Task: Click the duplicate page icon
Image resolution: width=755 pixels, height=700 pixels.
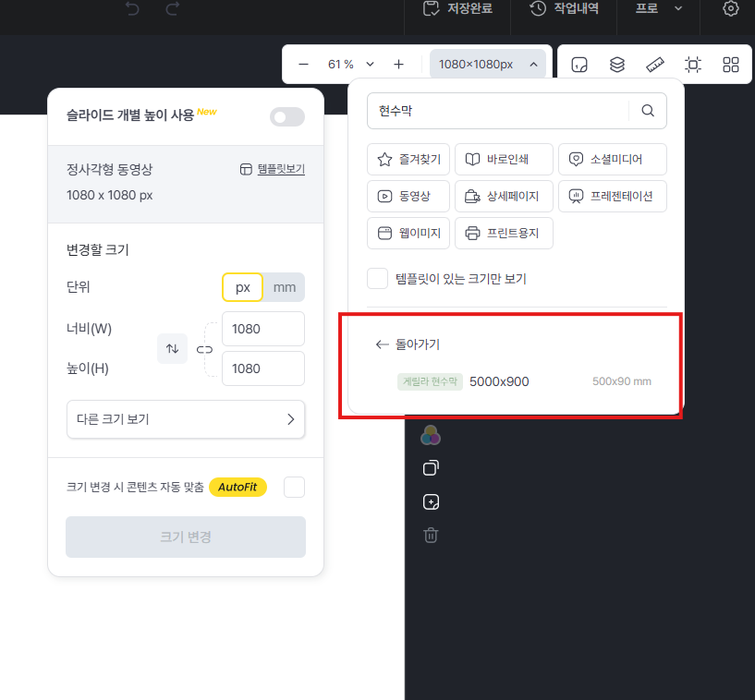Action: [x=431, y=468]
